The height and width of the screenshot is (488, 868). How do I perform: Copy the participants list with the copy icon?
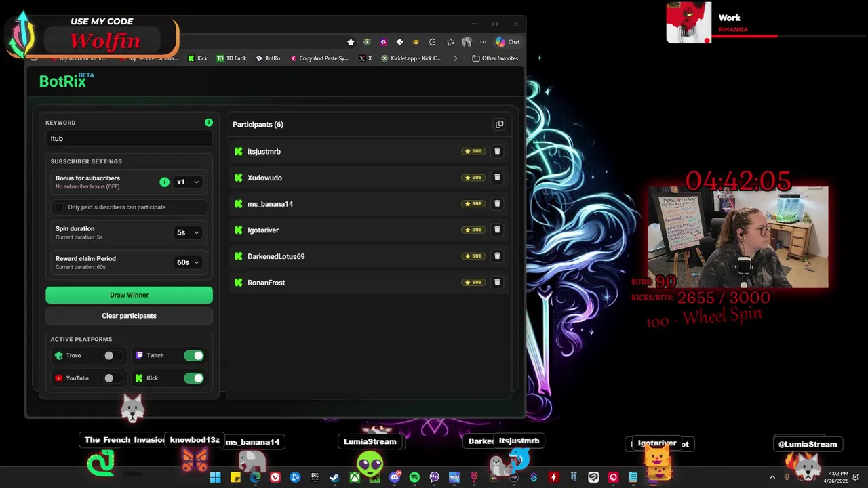499,124
